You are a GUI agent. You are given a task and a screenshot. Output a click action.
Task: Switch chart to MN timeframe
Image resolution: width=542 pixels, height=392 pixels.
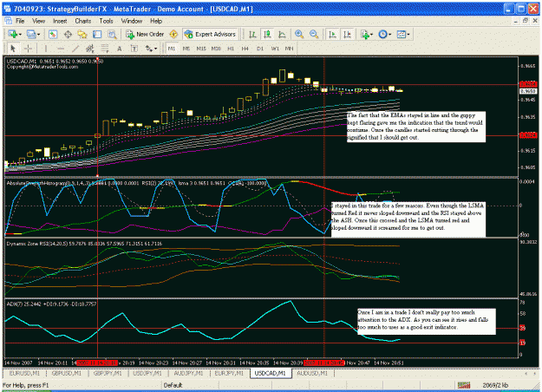(x=289, y=49)
